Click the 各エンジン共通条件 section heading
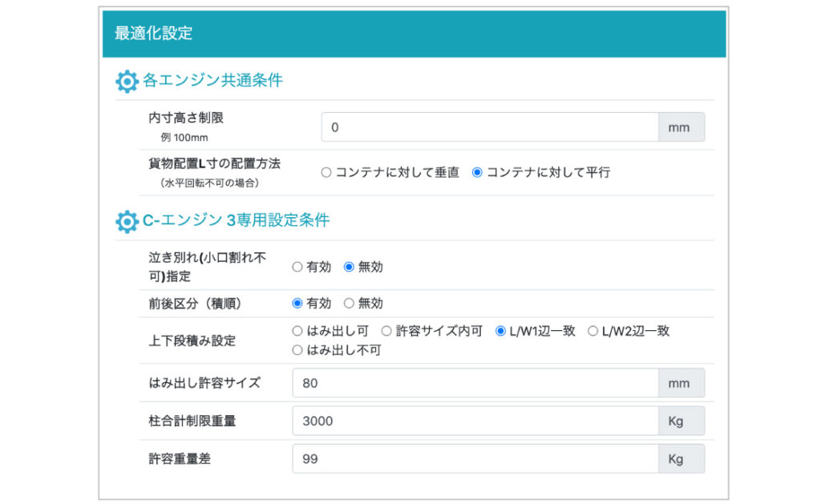The width and height of the screenshot is (821, 504). click(x=212, y=81)
